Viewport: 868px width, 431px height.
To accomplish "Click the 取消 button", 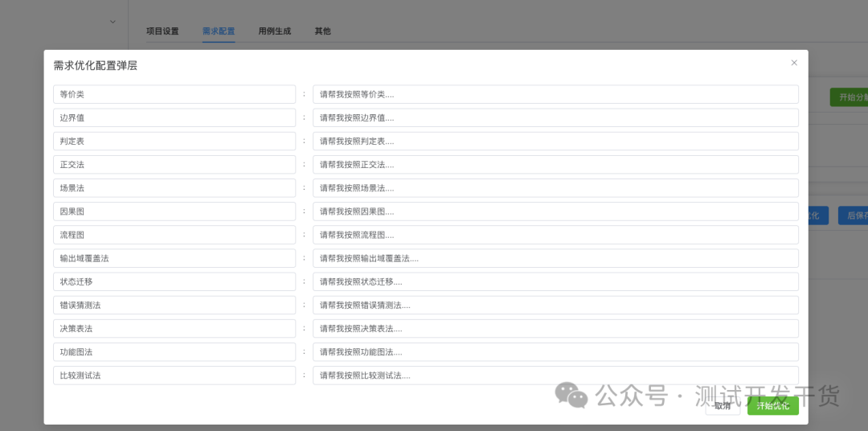I will (723, 406).
